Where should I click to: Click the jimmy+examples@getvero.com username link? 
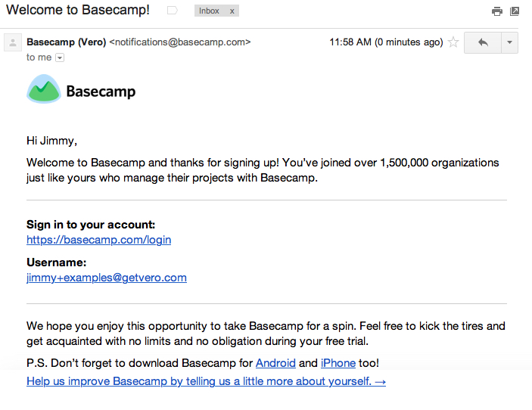click(x=106, y=278)
